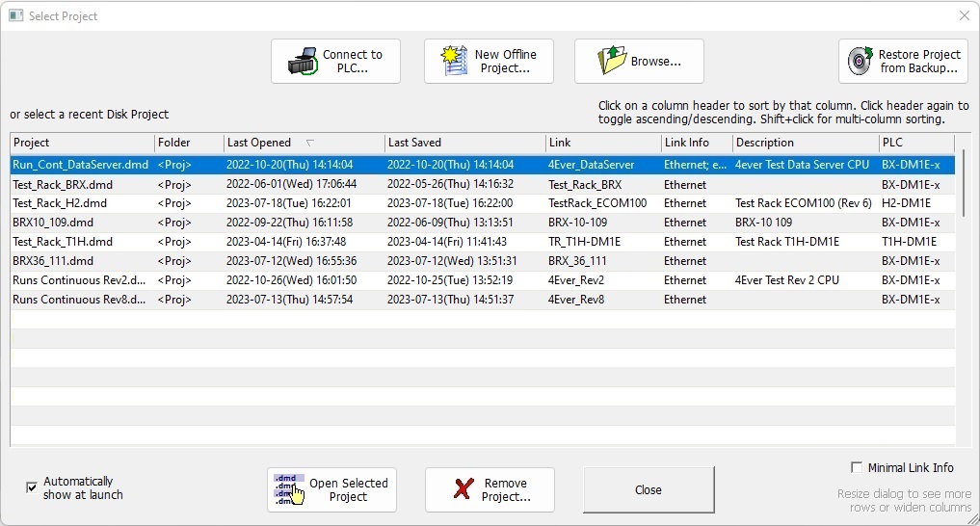Click the Select Project window title icon
The width and height of the screenshot is (980, 526).
(x=15, y=15)
